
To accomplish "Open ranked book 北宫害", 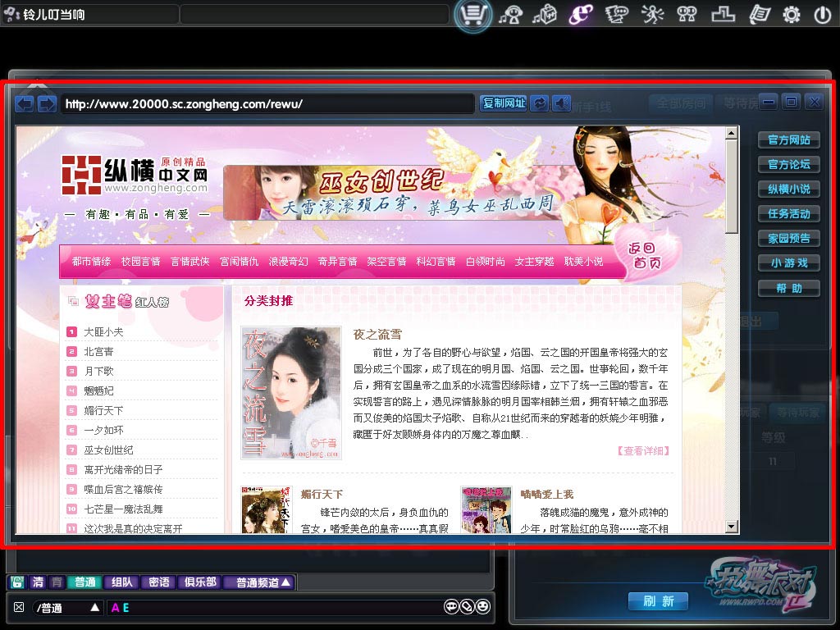I will (98, 351).
